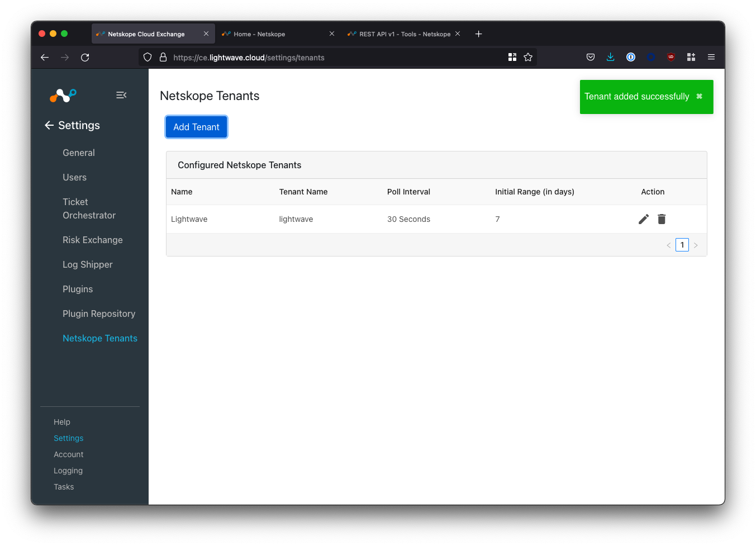This screenshot has width=756, height=546.
Task: Edit the Lightwave tenant with pencil icon
Action: point(644,219)
